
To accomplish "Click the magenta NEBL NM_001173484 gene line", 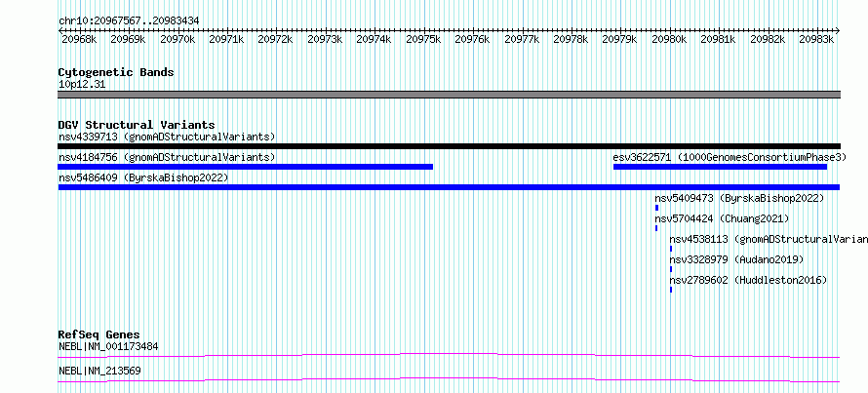I will pyautogui.click(x=449, y=355).
